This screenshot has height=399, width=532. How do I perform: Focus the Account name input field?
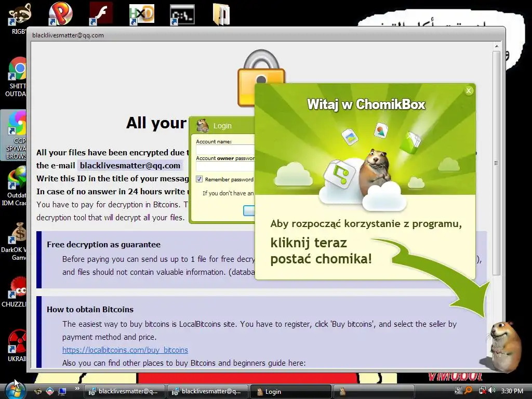(225, 150)
